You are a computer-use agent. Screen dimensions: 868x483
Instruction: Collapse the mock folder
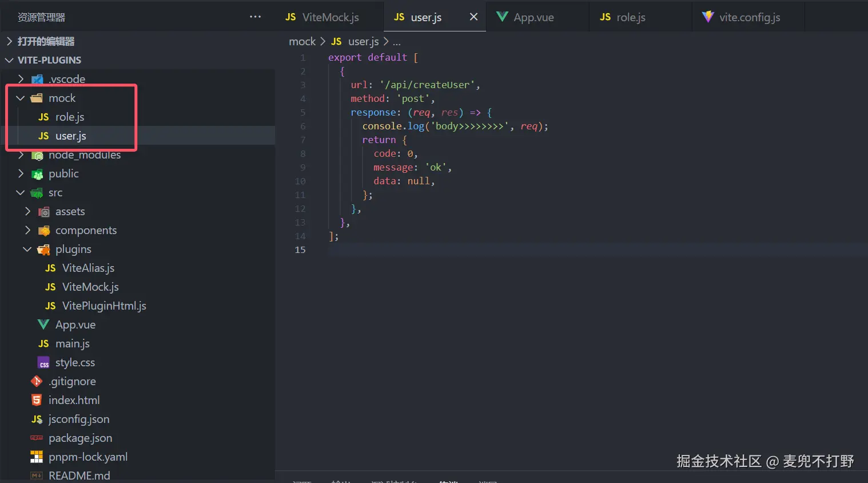(x=21, y=98)
